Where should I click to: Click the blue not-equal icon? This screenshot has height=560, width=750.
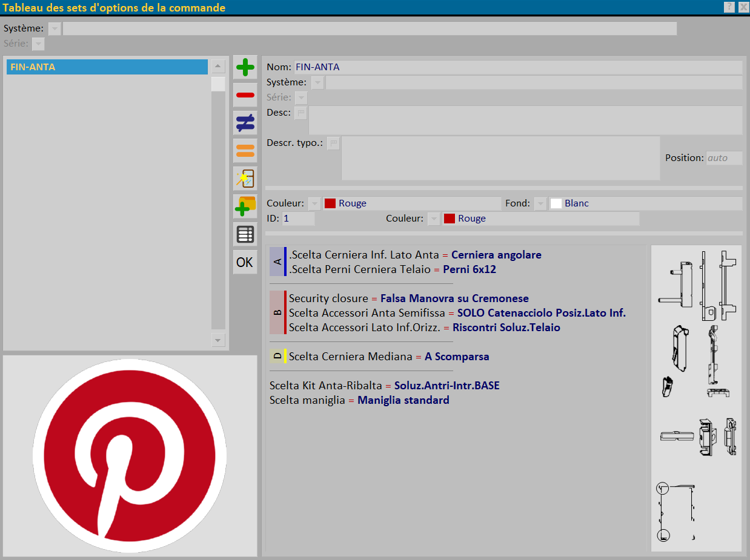(245, 123)
